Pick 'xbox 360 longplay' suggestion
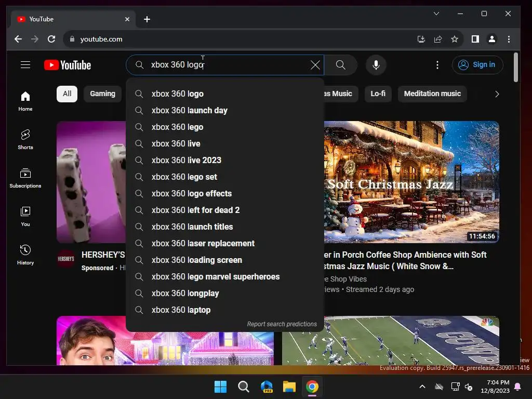The width and height of the screenshot is (532, 399). pos(224,293)
